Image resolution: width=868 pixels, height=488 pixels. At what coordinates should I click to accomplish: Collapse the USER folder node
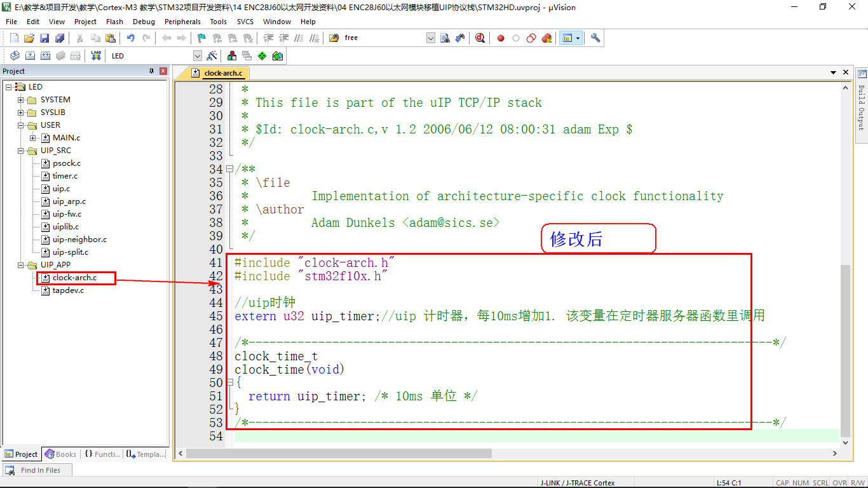tap(21, 125)
